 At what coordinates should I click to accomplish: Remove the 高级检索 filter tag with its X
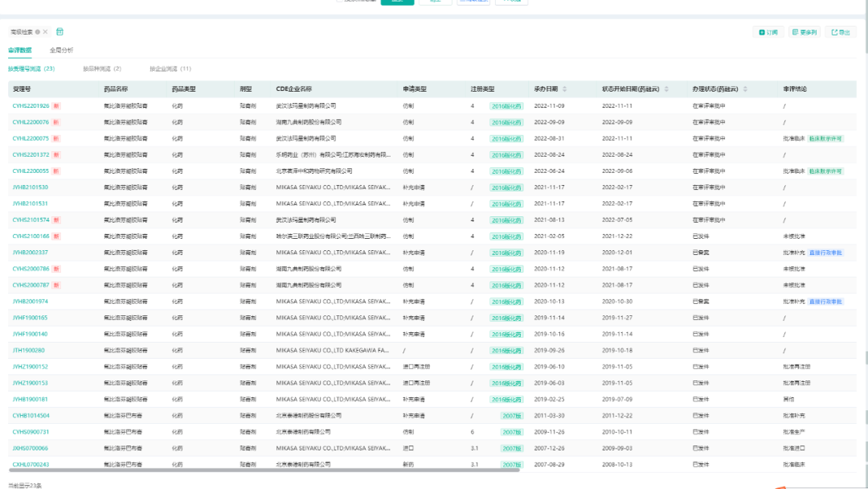tap(46, 32)
